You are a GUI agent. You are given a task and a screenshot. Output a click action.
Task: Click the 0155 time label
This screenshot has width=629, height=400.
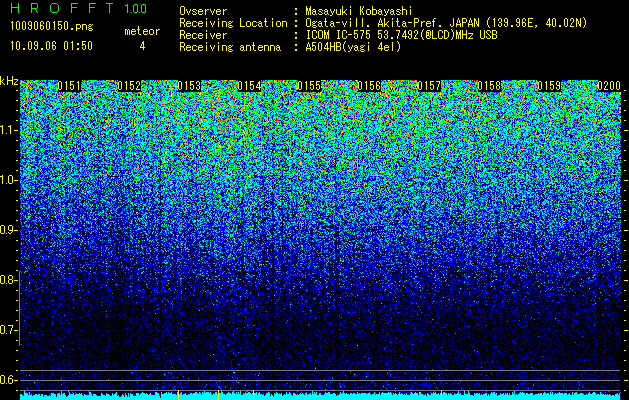[309, 86]
